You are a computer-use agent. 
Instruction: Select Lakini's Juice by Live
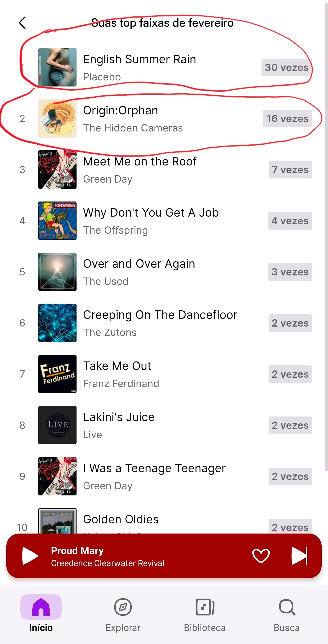tap(119, 417)
